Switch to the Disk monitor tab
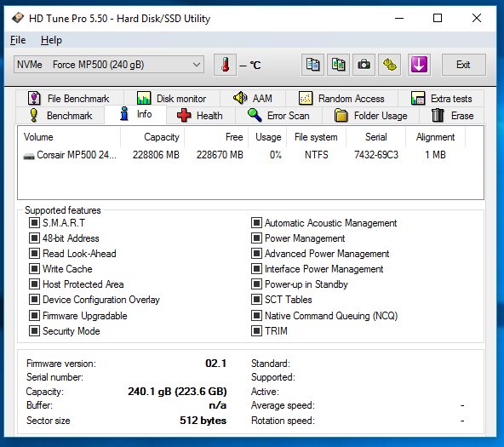 point(172,98)
